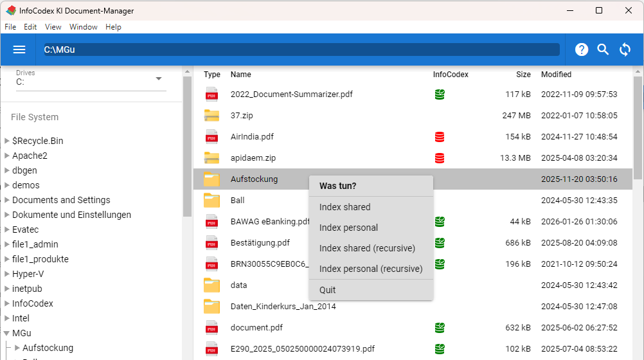The image size is (644, 360).
Task: Expand the Apache2 folder in tree
Action: click(6, 156)
